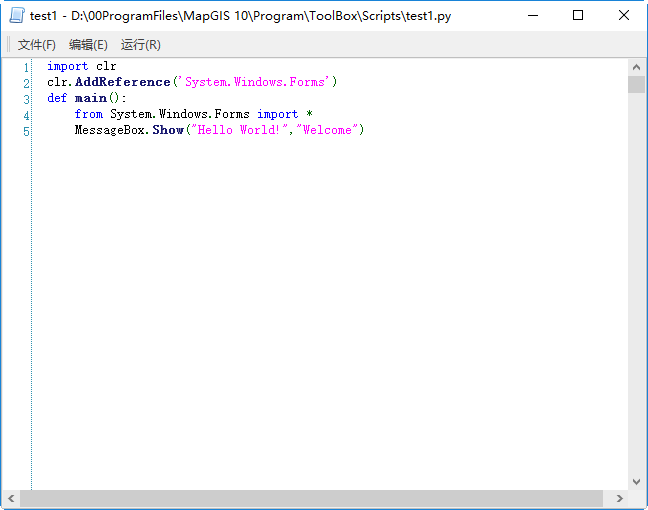Click line number 1 in the gutter
648x510 pixels.
coord(26,67)
